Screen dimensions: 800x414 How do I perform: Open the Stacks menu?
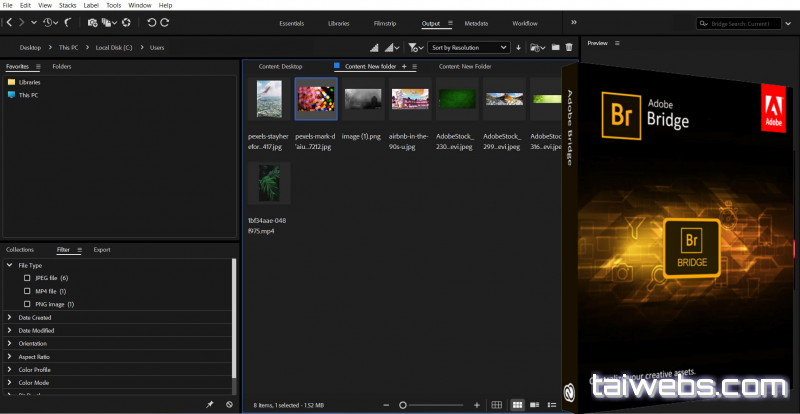[x=67, y=5]
